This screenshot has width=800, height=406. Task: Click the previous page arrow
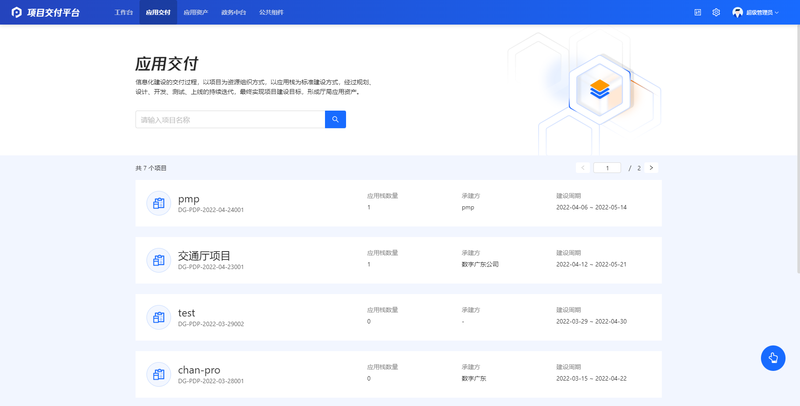[583, 168]
